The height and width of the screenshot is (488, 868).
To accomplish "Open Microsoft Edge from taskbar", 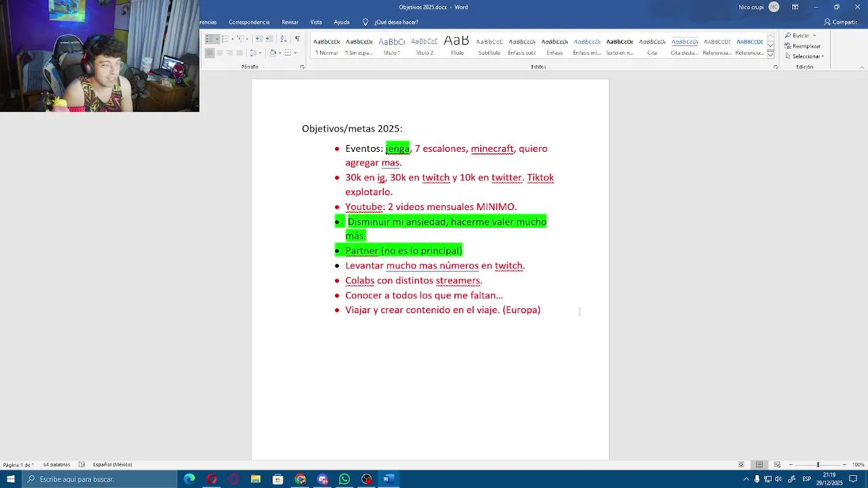I will (189, 479).
